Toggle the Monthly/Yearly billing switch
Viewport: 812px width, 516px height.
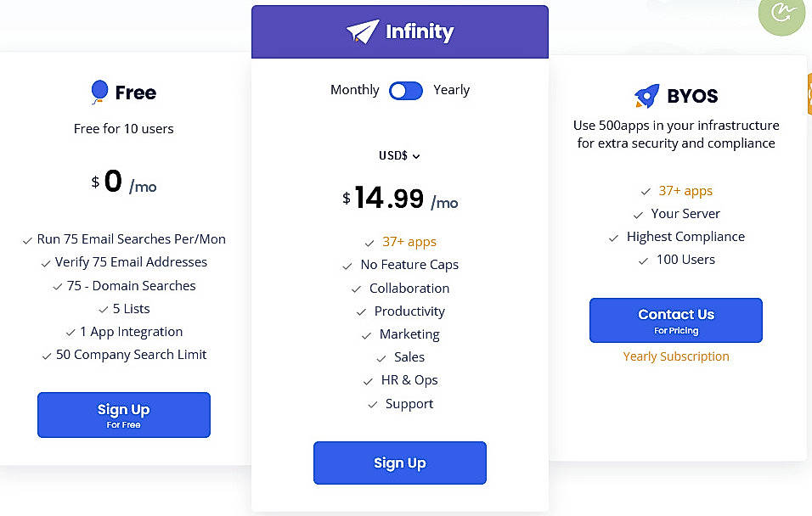(406, 90)
